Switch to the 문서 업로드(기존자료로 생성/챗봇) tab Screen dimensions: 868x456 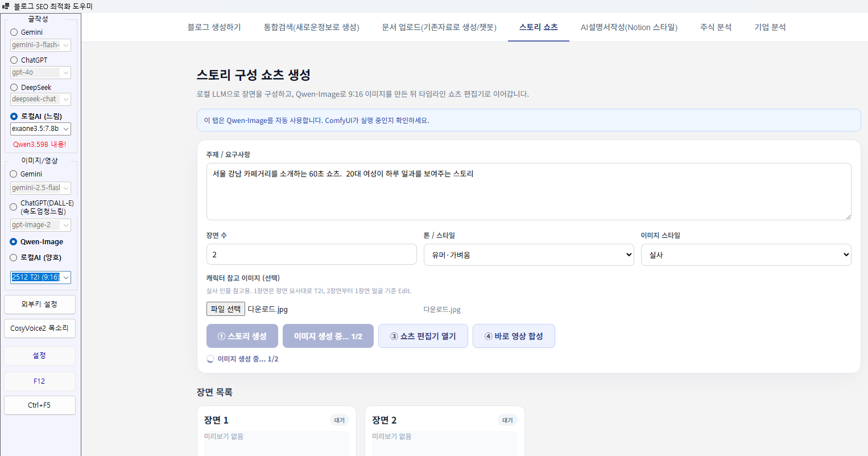439,27
